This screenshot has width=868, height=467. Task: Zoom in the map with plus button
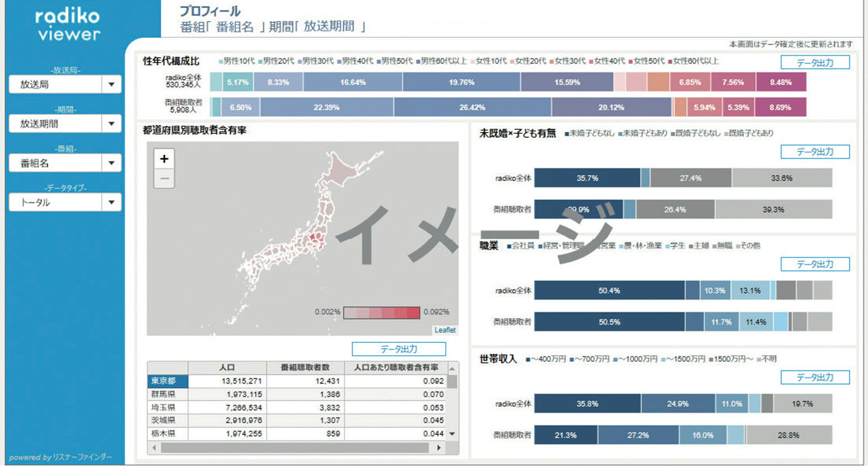[x=164, y=159]
